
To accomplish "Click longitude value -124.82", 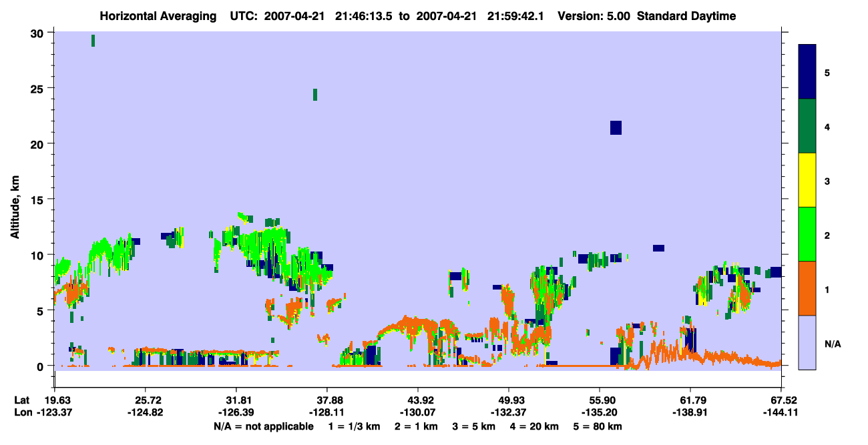I will point(145,412).
